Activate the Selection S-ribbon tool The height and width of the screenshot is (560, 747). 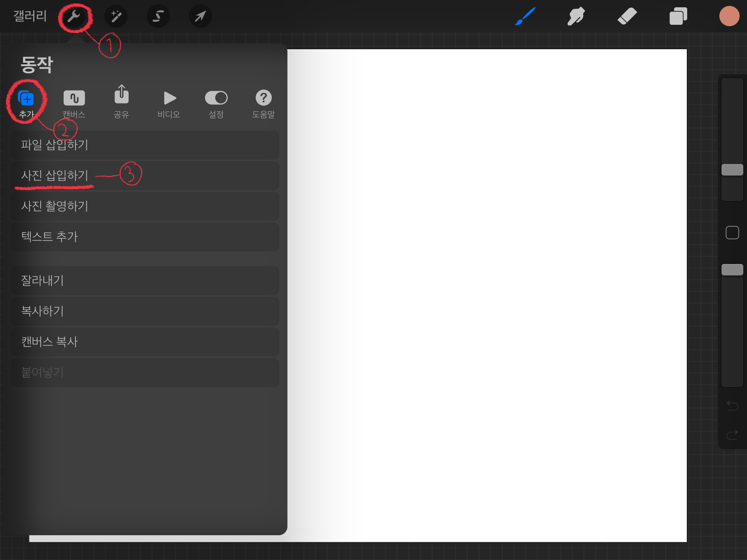pyautogui.click(x=158, y=16)
